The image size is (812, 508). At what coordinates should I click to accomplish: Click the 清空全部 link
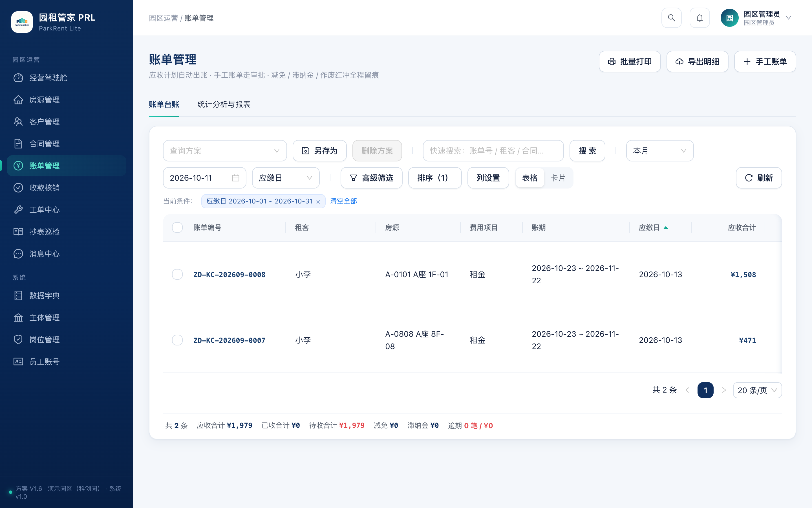[343, 201]
